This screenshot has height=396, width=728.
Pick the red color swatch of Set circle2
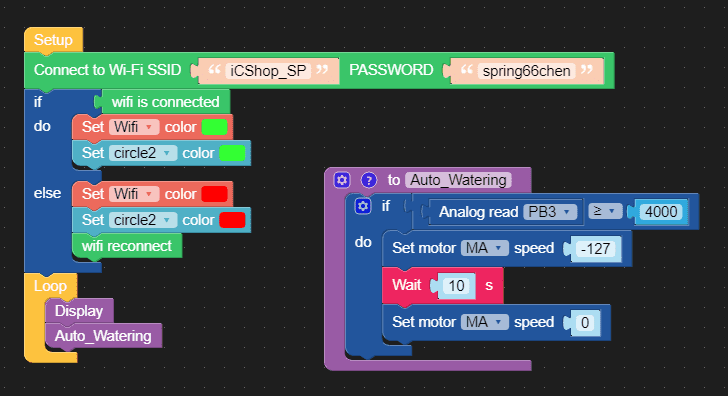[232, 220]
